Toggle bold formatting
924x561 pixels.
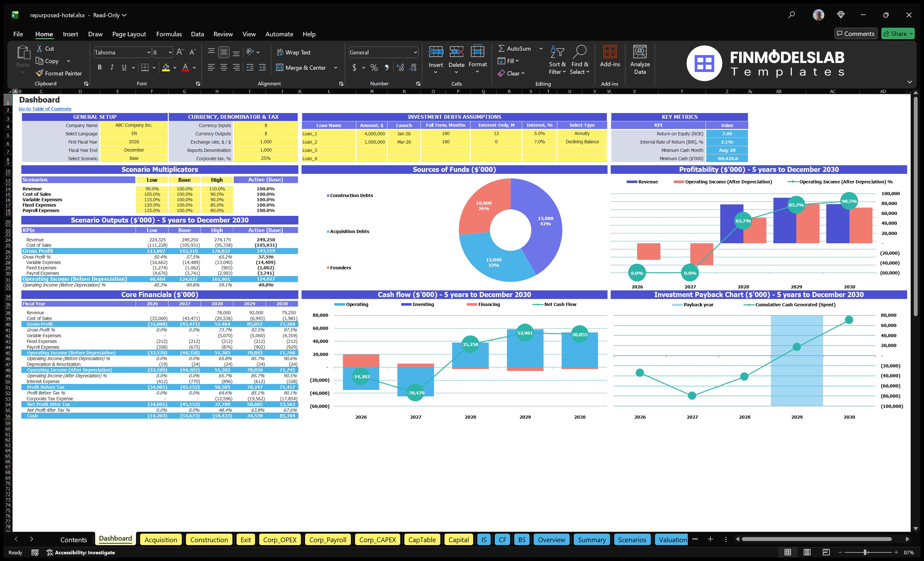pyautogui.click(x=99, y=67)
